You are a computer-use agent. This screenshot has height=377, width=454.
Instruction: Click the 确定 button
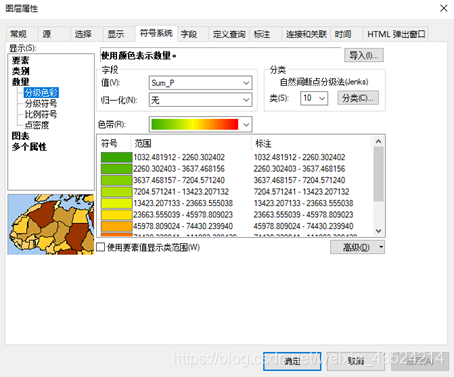(292, 361)
